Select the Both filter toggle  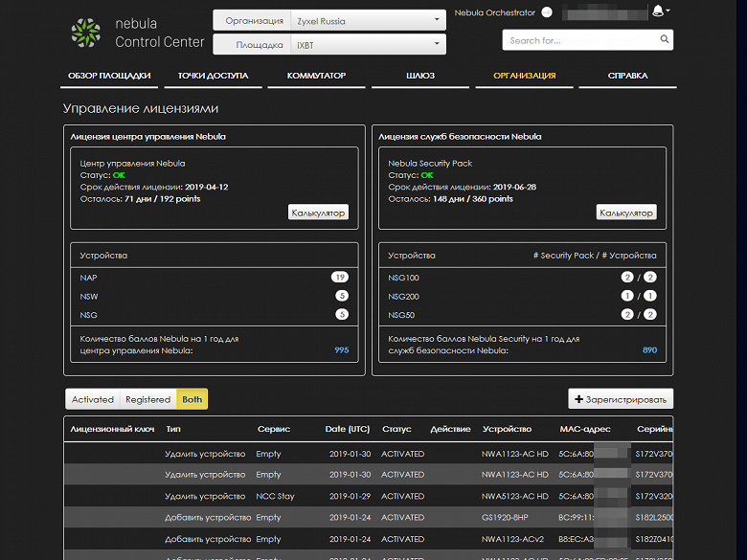click(192, 399)
